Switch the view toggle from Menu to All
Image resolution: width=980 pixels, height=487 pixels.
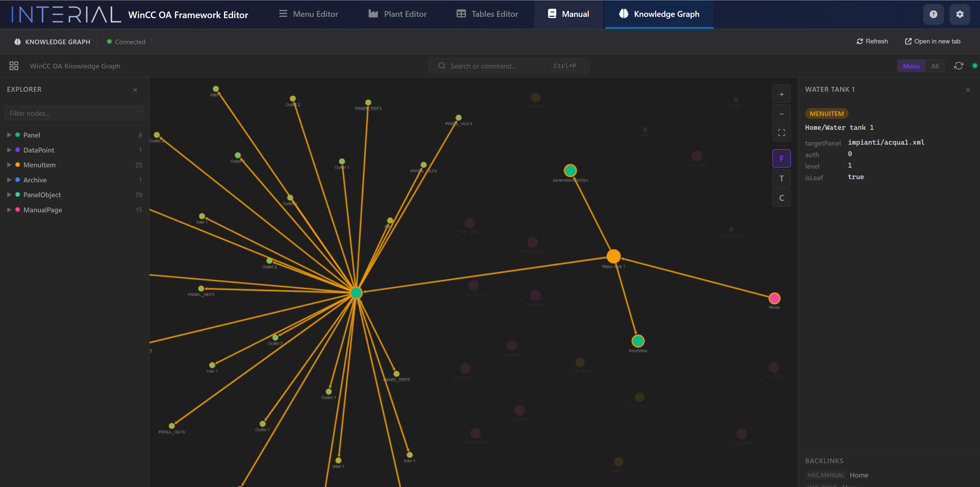point(935,65)
